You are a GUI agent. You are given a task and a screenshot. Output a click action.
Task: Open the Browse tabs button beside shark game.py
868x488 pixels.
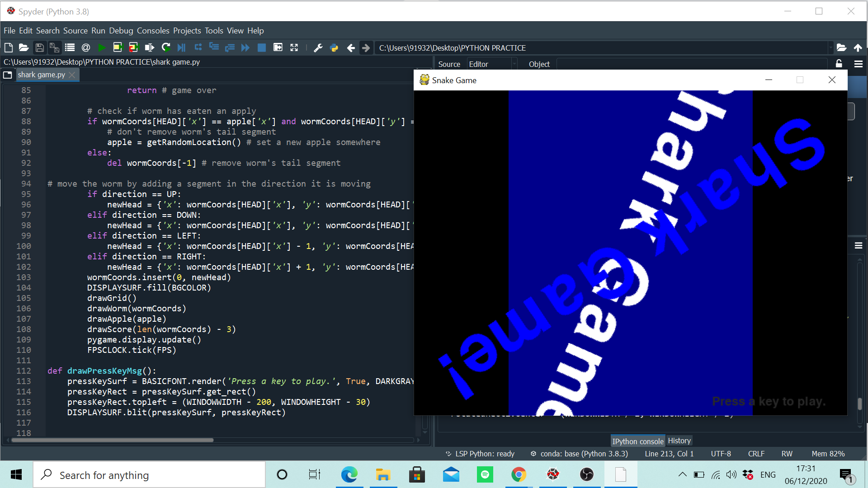[x=8, y=75]
